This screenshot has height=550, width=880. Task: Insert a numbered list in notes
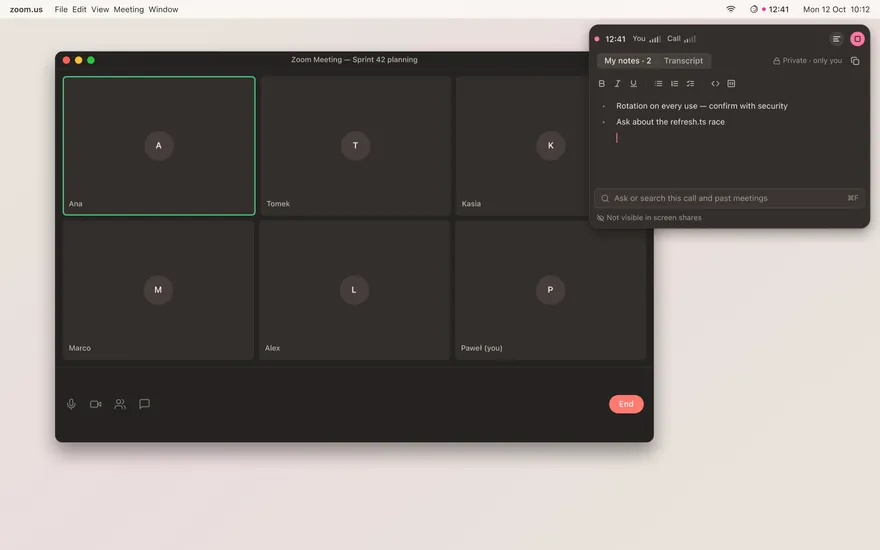[x=675, y=84]
